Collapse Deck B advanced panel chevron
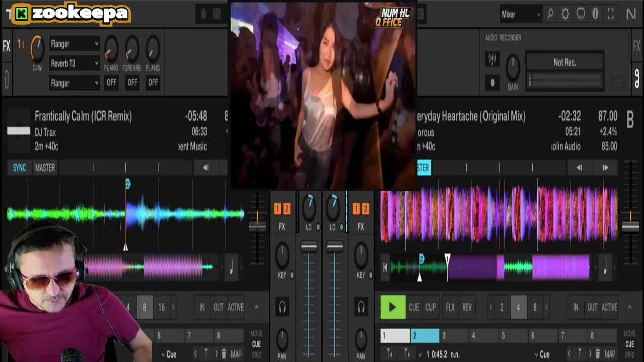644x362 pixels. (629, 307)
